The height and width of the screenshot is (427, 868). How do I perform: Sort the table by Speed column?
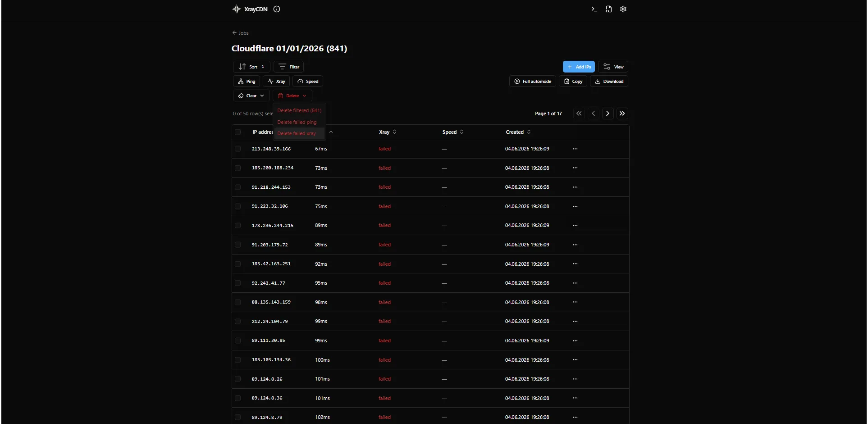coord(453,132)
